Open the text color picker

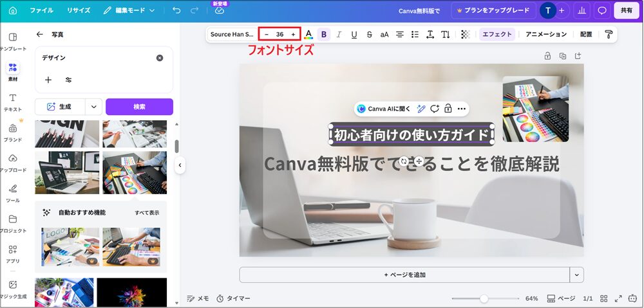point(308,35)
